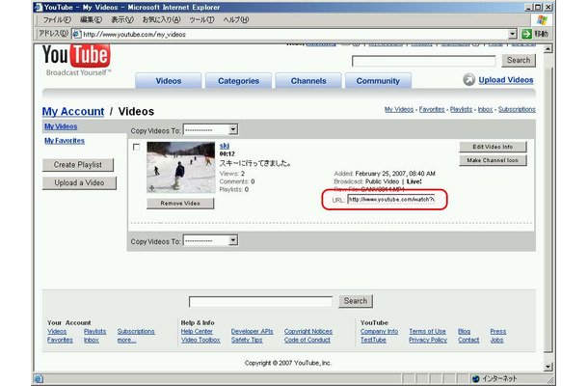Click the bottom Search button
588x386 pixels.
click(356, 301)
